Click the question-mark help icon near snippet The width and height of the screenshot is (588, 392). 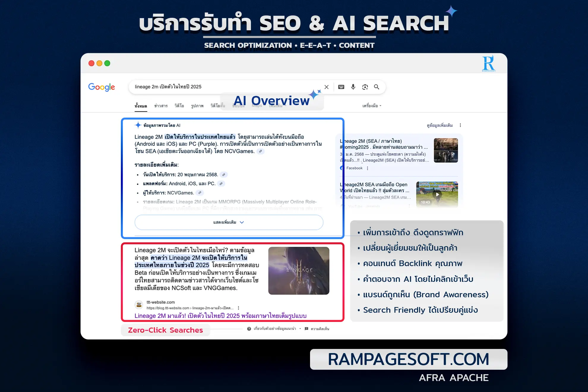pyautogui.click(x=249, y=329)
